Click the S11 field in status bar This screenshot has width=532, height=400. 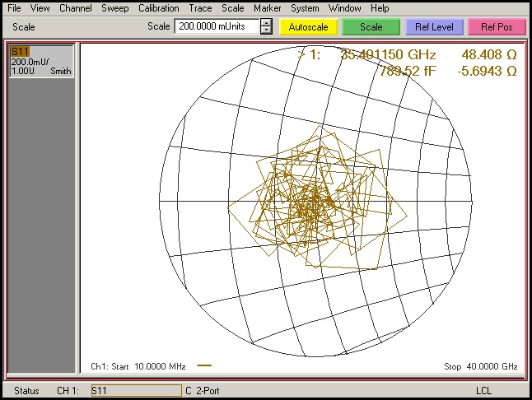point(136,390)
